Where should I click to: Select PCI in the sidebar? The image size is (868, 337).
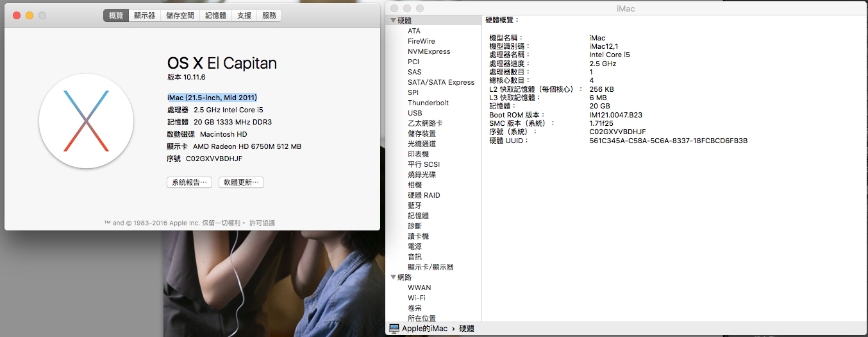413,62
